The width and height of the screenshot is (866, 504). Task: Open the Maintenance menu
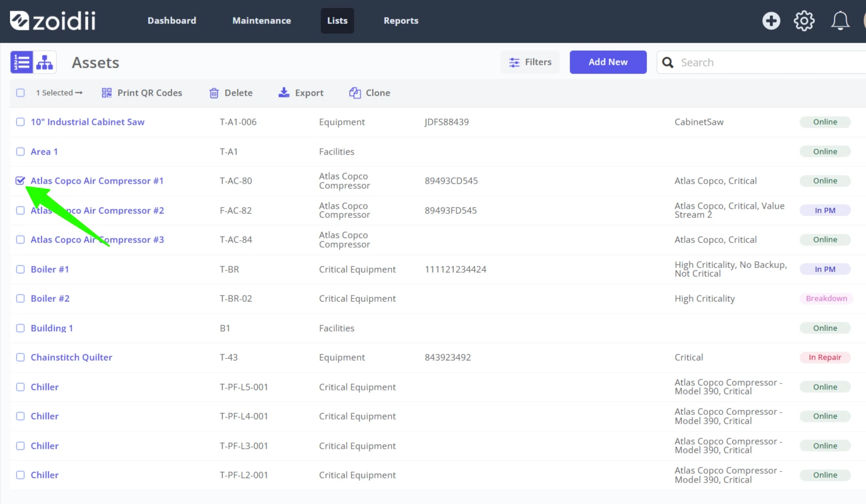262,20
